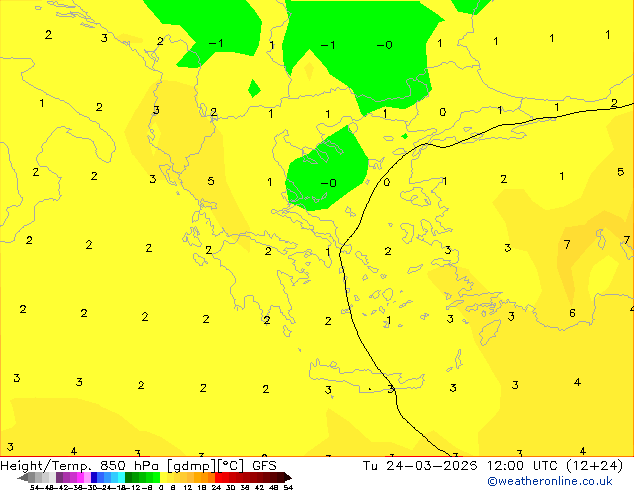This screenshot has width=634, height=490.
Task: Pick the yellow legend swatch above '0'
Action: click(x=163, y=477)
